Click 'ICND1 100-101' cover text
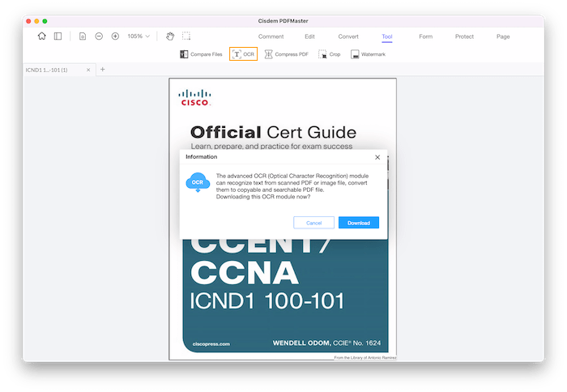 266,300
